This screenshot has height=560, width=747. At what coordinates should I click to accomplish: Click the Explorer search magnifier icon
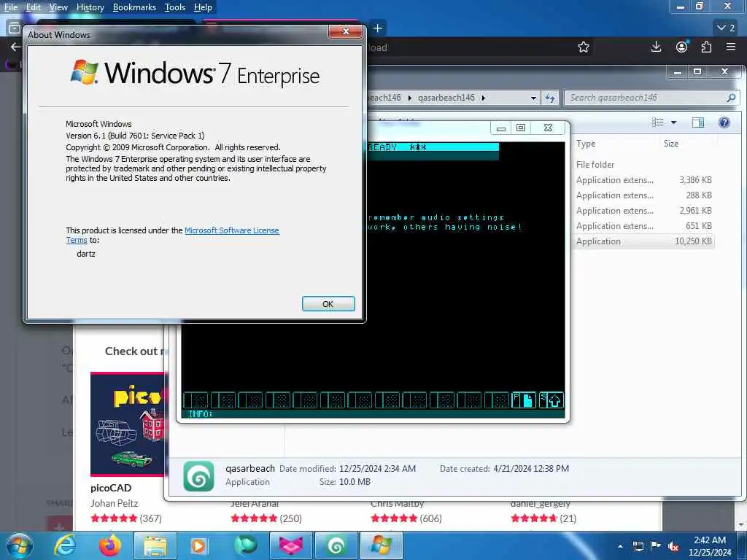pos(731,98)
